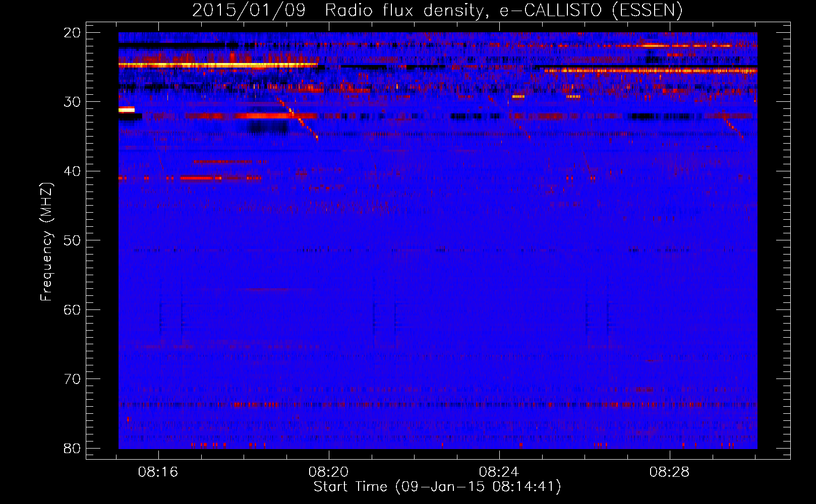The image size is (816, 504).
Task: Click the '50' frequency tick label
Action: point(72,240)
